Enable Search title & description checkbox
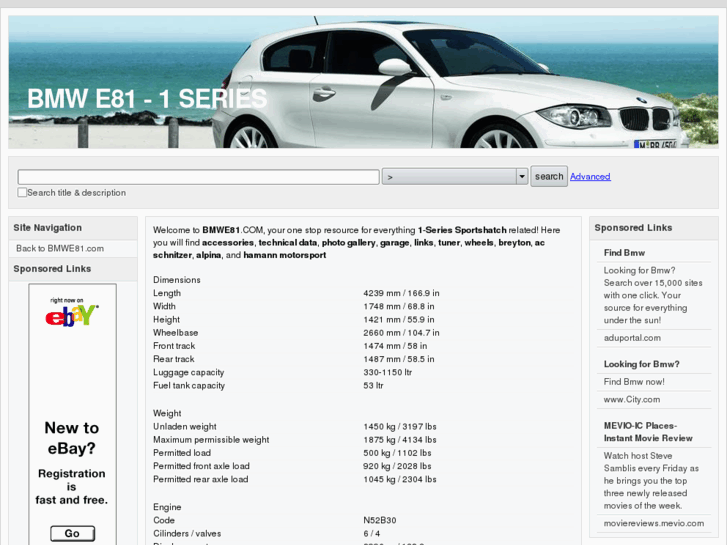727x545 pixels. pos(22,192)
